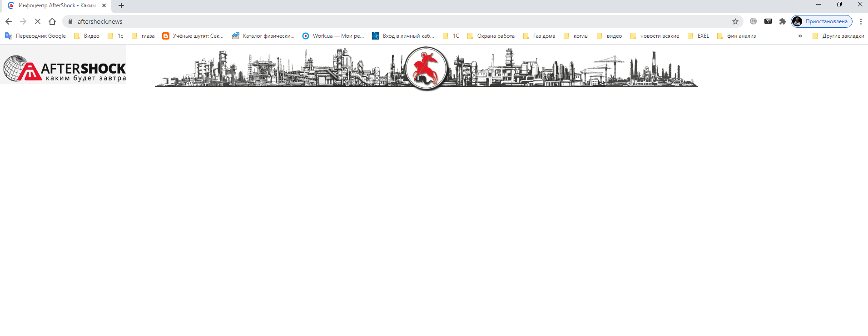This screenshot has height=336, width=868.
Task: Click the site lock security icon
Action: [x=70, y=21]
